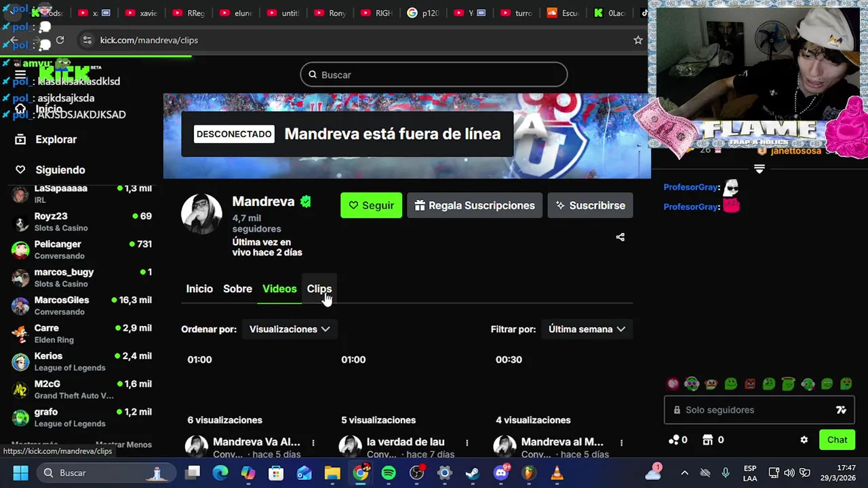This screenshot has width=868, height=488.
Task: Open Explorar in the sidebar
Action: [x=56, y=139]
